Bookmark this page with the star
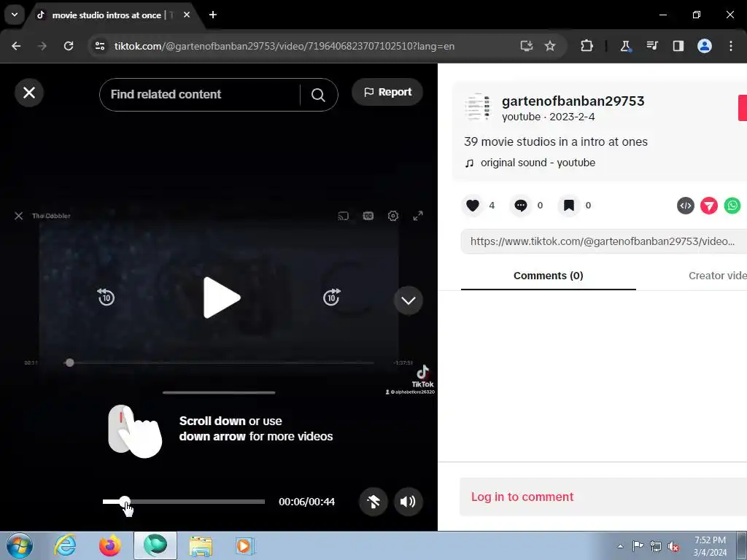This screenshot has width=747, height=560. pos(550,46)
